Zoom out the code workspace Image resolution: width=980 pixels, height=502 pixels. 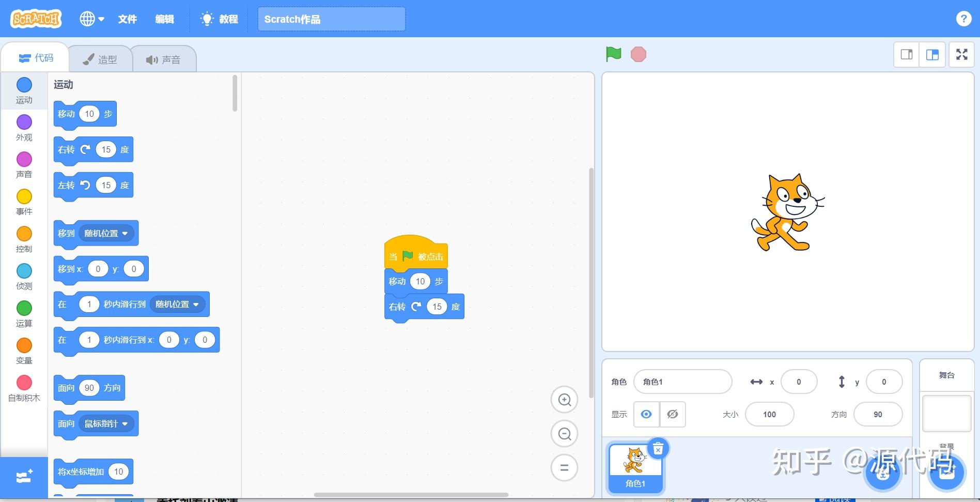click(565, 434)
